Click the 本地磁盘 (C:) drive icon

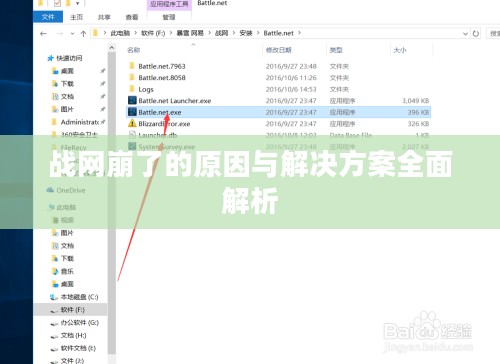coord(54,297)
